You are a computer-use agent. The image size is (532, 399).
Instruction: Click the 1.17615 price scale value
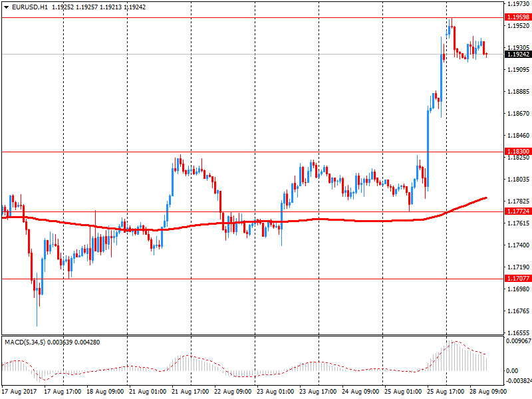pyautogui.click(x=519, y=223)
